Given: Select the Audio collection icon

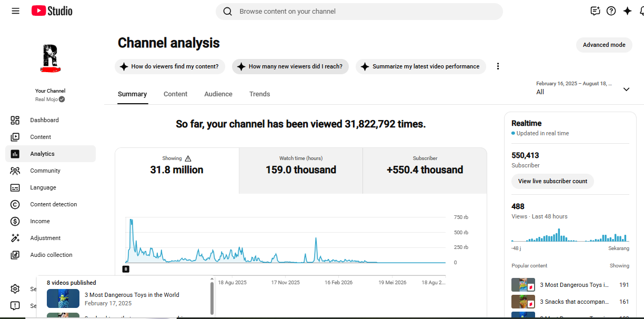Looking at the screenshot, I should click(x=15, y=255).
